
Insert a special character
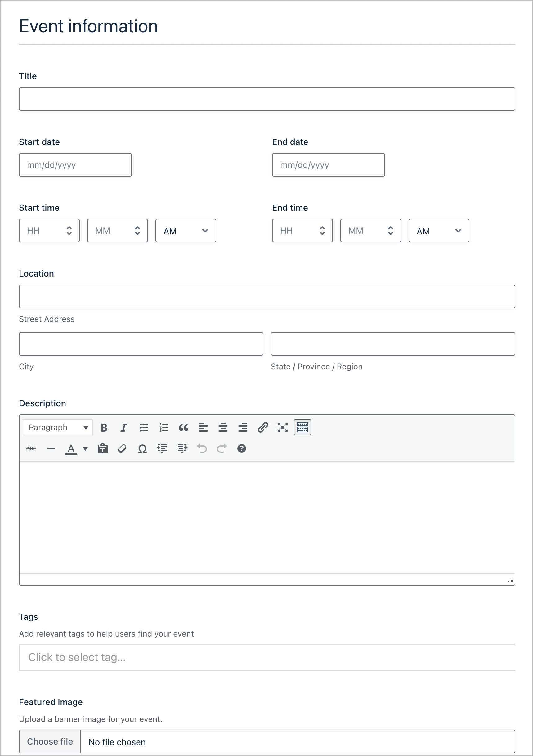pyautogui.click(x=142, y=448)
